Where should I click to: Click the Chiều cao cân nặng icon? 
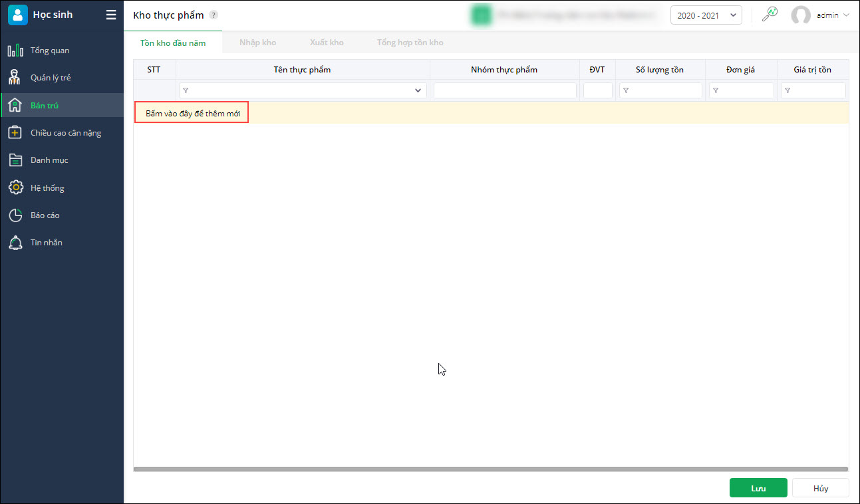tap(15, 133)
